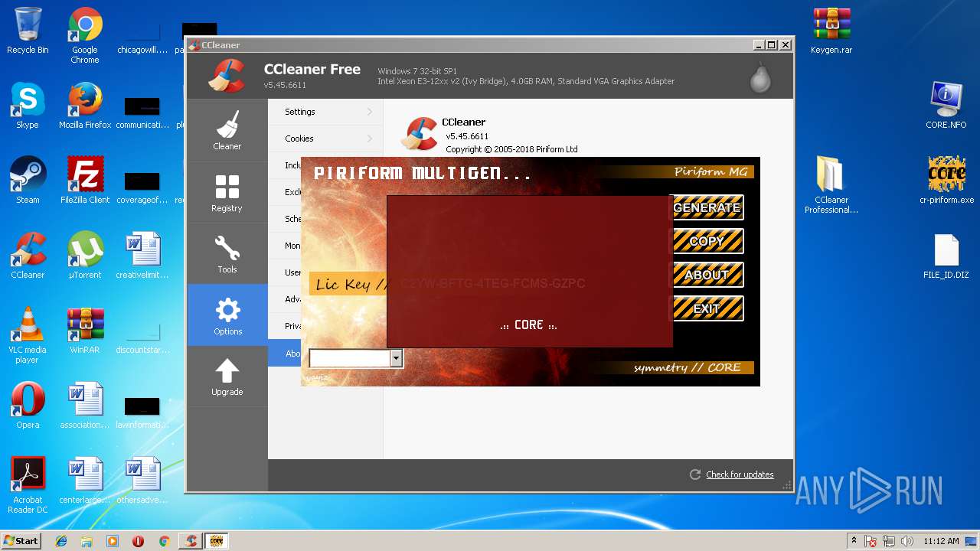Viewport: 980px width, 551px height.
Task: Open FileZilla Client desktop shortcut
Action: (85, 181)
